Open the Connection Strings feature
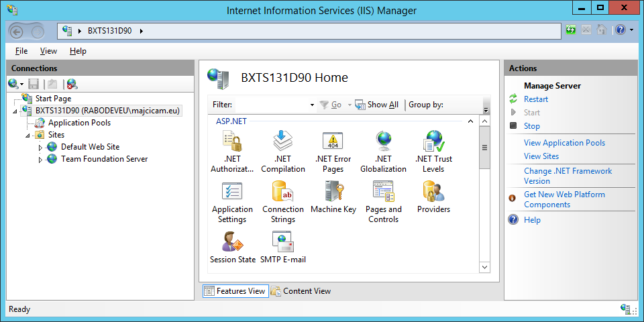 (283, 202)
